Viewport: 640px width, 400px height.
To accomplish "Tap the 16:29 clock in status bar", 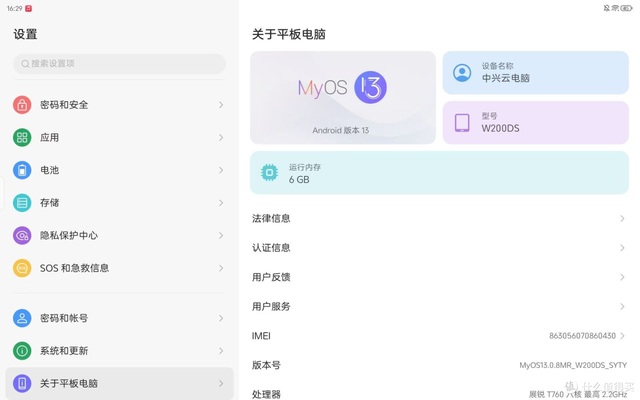I will (x=14, y=8).
